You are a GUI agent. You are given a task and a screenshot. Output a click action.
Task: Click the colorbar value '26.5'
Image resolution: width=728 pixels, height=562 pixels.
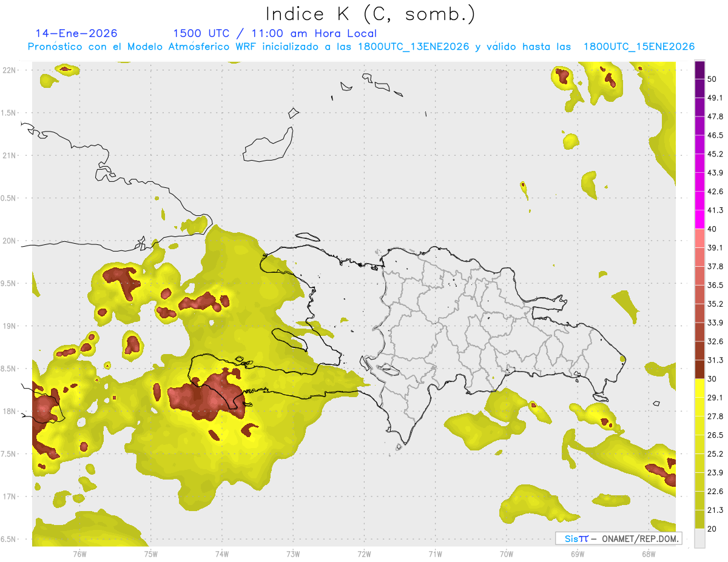715,435
